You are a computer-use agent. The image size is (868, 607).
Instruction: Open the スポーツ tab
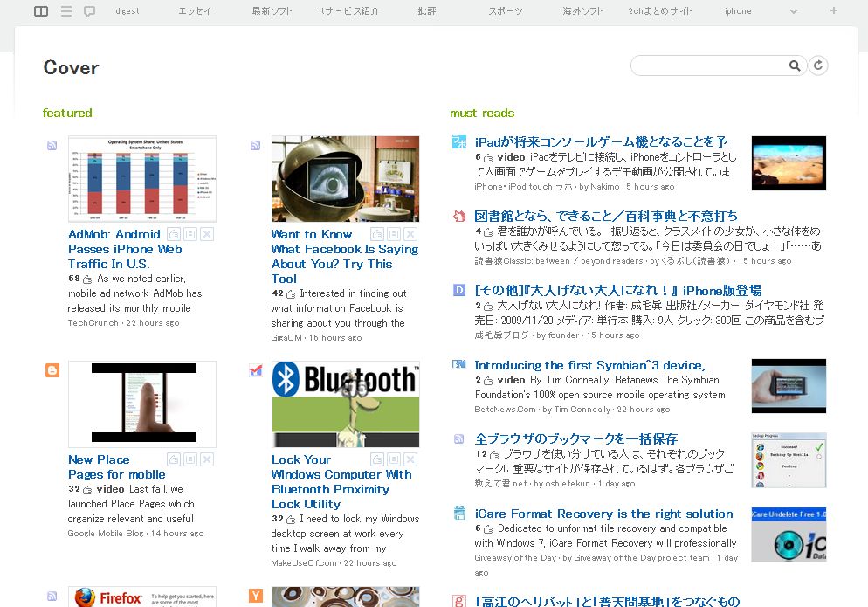tap(506, 11)
